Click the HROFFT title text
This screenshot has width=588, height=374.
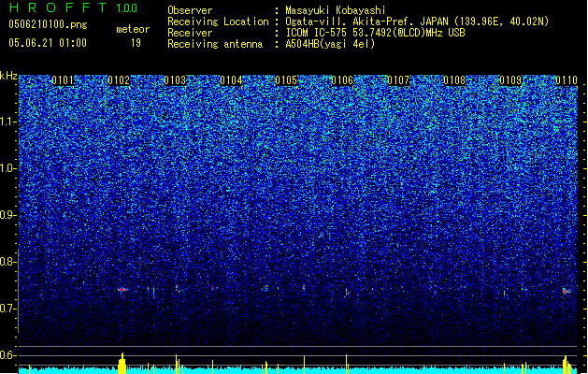click(x=58, y=7)
